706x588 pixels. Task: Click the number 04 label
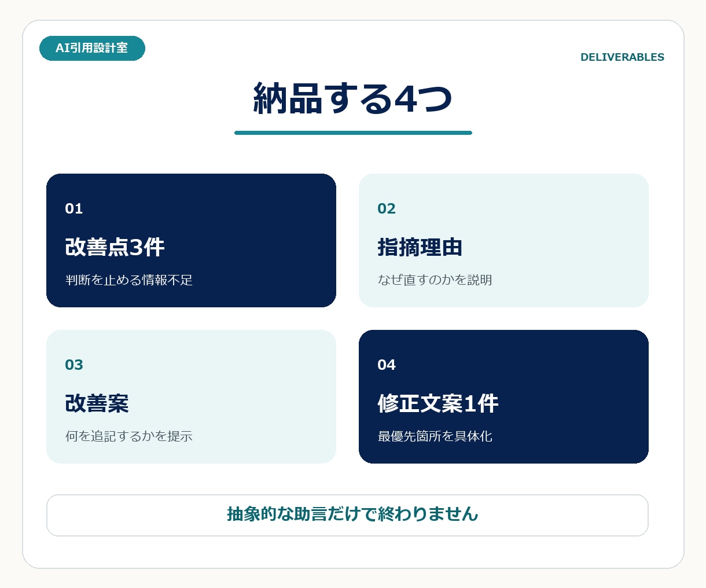(387, 365)
